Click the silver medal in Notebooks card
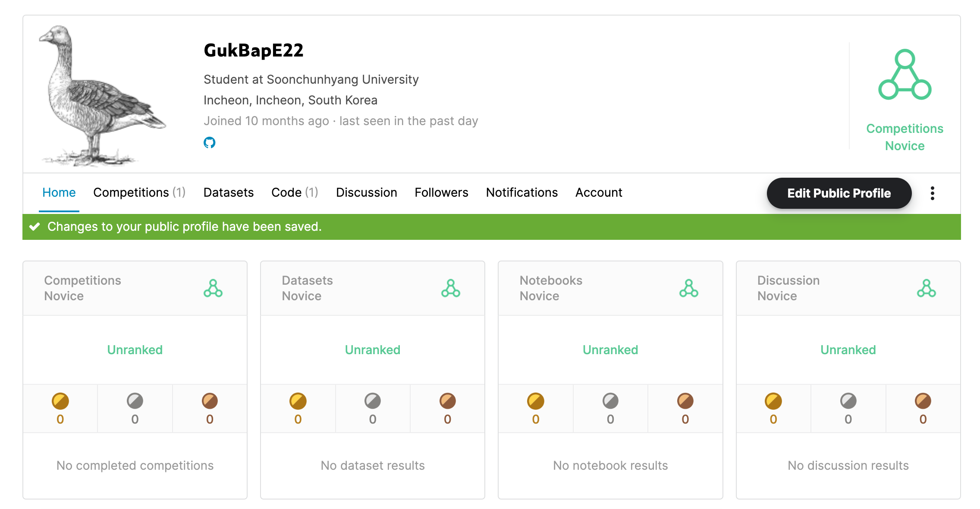Image resolution: width=980 pixels, height=509 pixels. click(610, 401)
